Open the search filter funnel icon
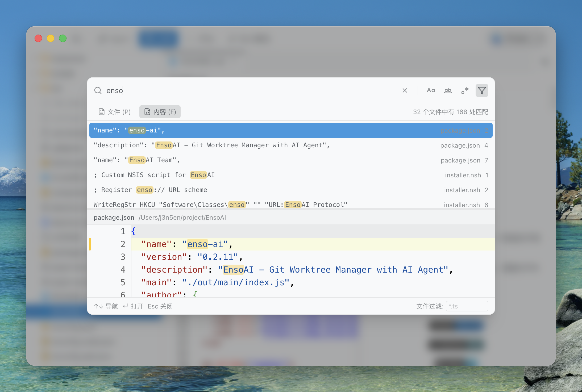Image resolution: width=582 pixels, height=392 pixels. [482, 90]
